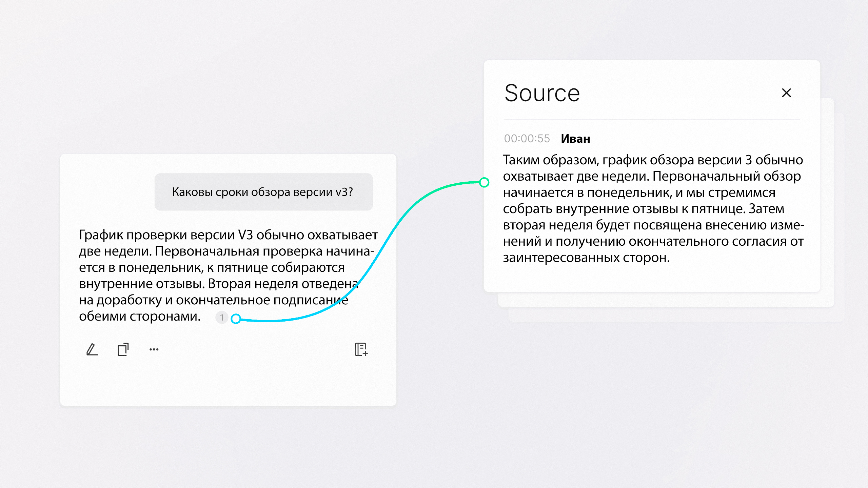Viewport: 868px width, 488px height.
Task: Select speaker name Иван
Action: [575, 139]
